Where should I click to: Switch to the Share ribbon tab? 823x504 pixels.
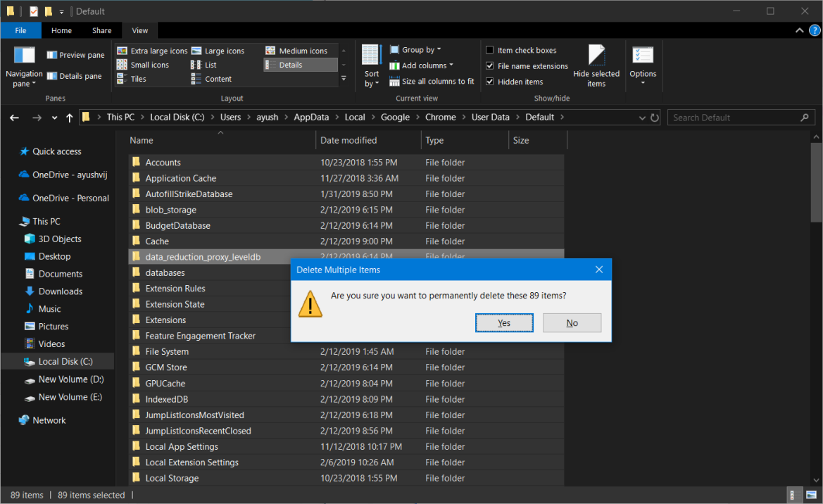(101, 30)
